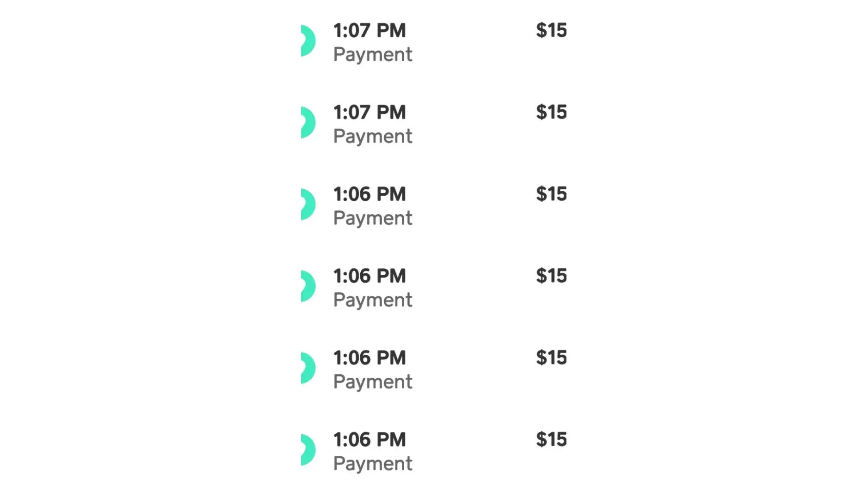Click the green icon of the bottom payment row
The image size is (868, 488).
click(308, 450)
